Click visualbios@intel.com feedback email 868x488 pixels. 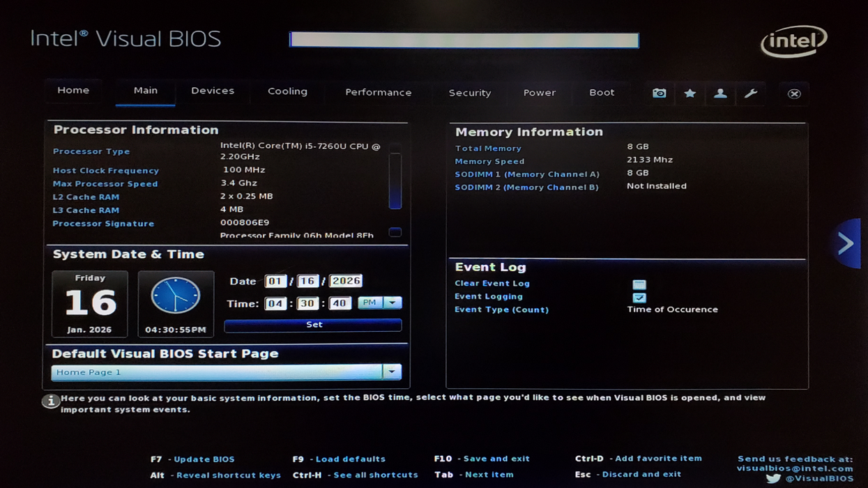coord(795,468)
